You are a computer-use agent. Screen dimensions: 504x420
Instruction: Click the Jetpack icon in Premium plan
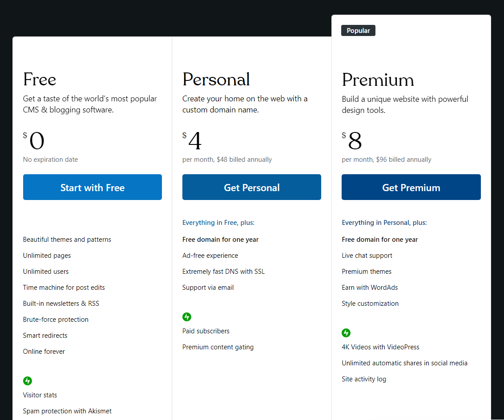pyautogui.click(x=346, y=333)
